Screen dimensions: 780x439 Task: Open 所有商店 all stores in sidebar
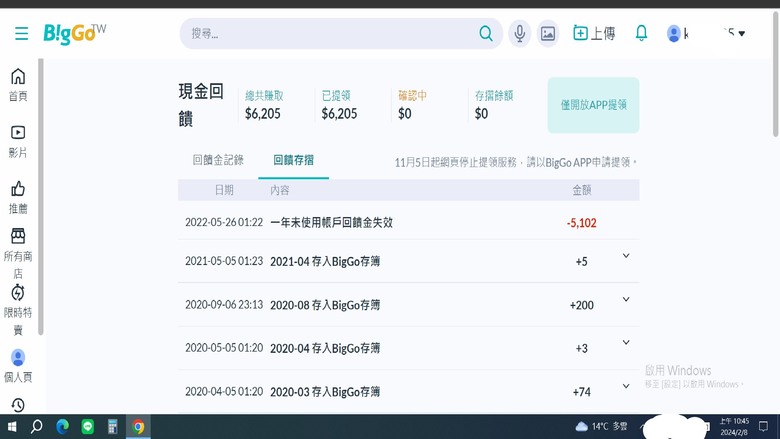point(18,254)
